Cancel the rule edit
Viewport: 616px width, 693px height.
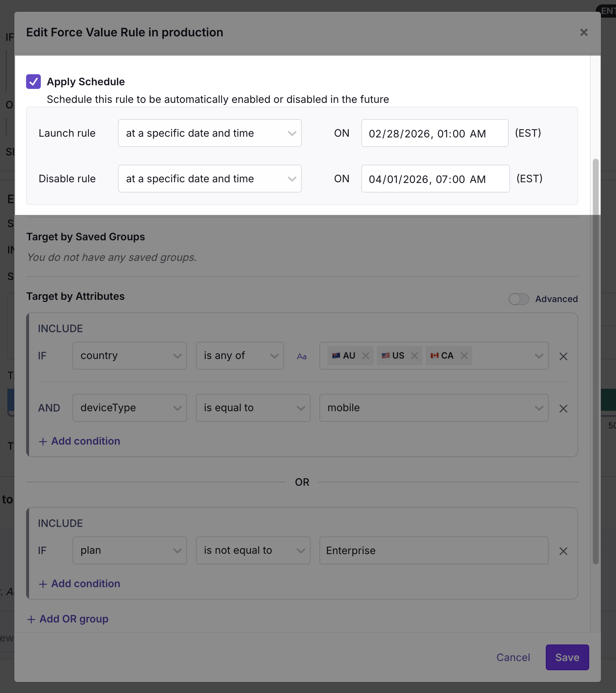coord(513,657)
